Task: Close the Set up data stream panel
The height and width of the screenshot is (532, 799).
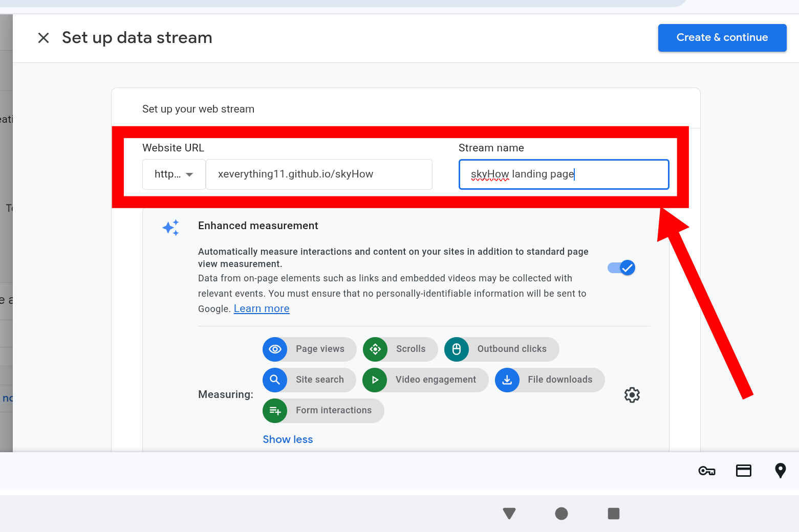Action: pyautogui.click(x=44, y=38)
